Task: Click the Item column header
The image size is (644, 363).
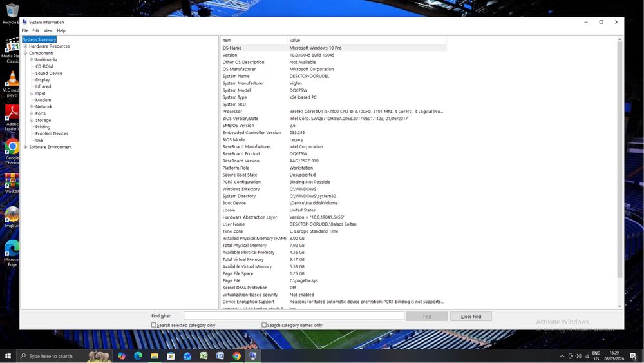Action: (x=254, y=40)
